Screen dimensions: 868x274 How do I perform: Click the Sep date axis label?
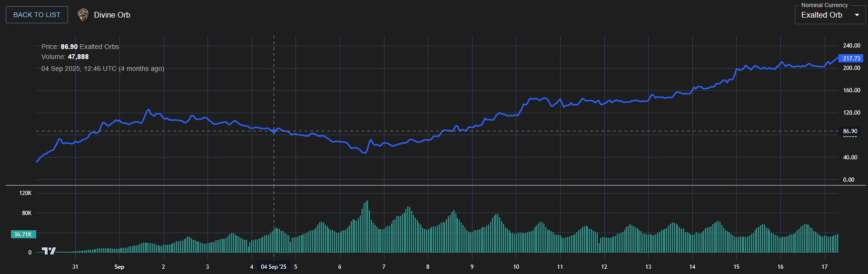tap(119, 267)
